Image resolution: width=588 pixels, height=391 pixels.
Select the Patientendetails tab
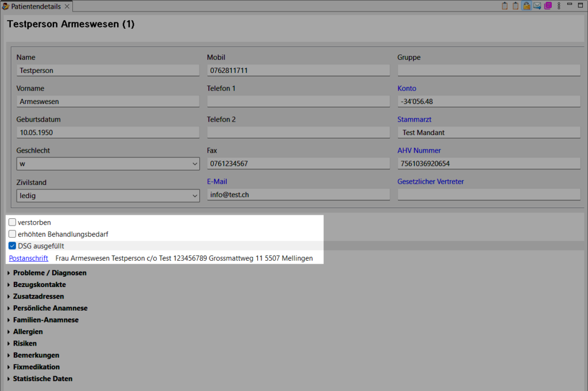pos(36,6)
